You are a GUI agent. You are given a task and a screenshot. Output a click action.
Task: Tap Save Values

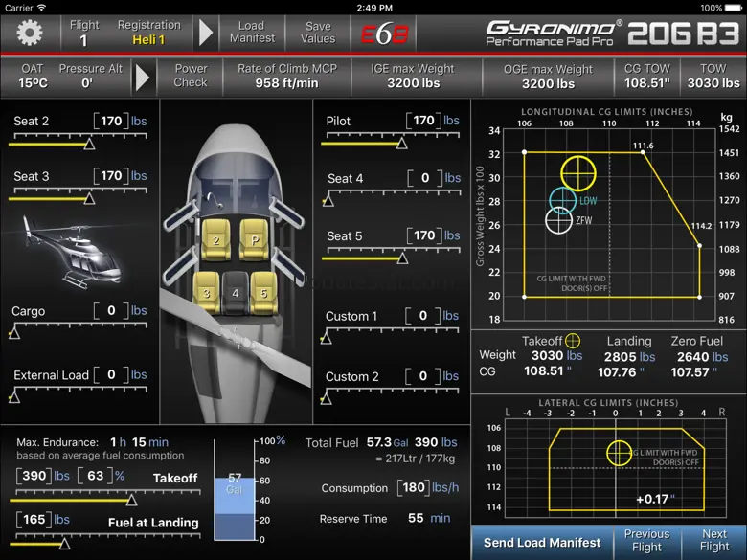318,33
